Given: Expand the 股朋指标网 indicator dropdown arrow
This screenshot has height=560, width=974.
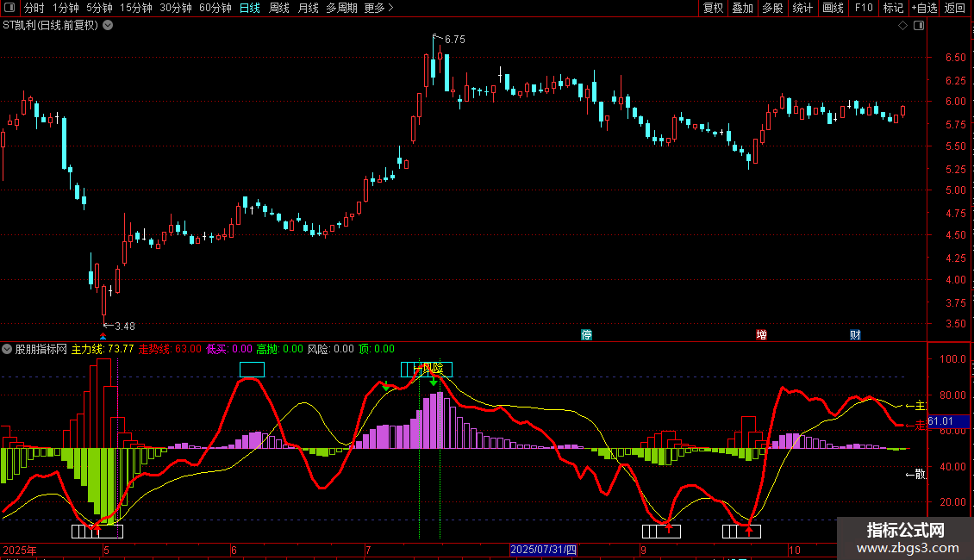Looking at the screenshot, I should coord(7,349).
